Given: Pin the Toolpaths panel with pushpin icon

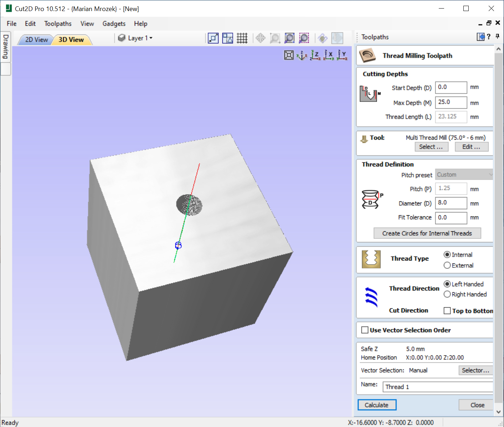Looking at the screenshot, I should [498, 36].
